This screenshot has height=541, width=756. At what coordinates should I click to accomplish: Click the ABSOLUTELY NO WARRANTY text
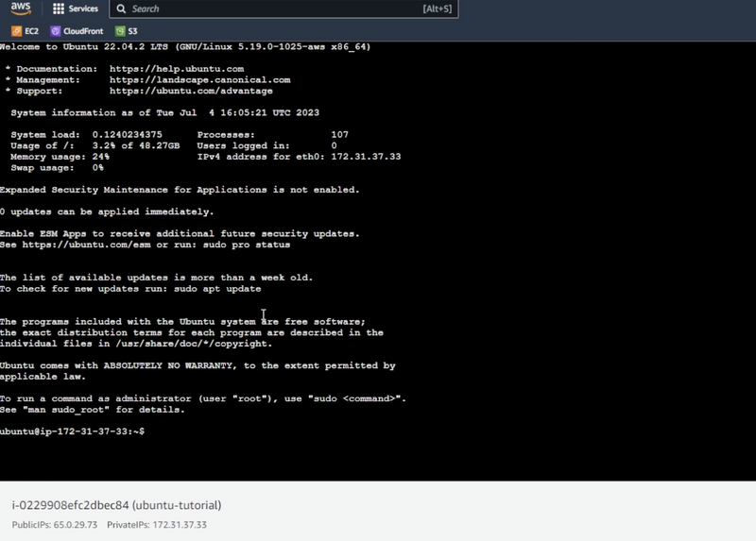pos(169,365)
